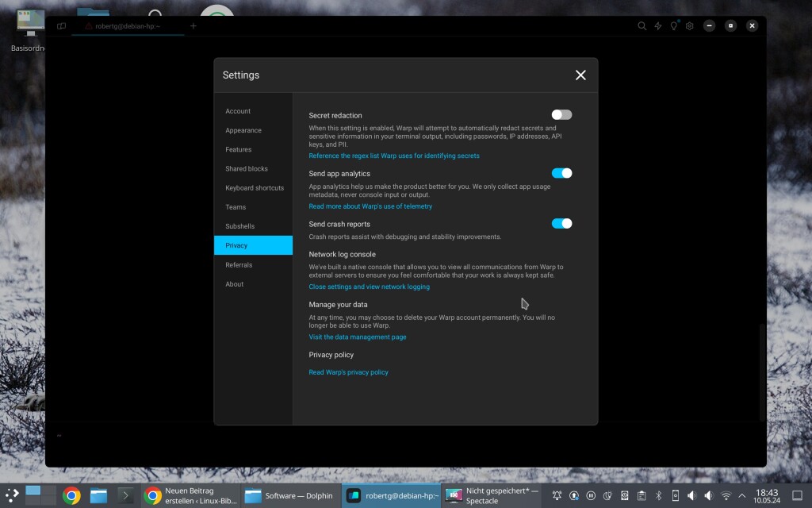Select Subshells in the settings sidebar
The height and width of the screenshot is (508, 812).
253,226
